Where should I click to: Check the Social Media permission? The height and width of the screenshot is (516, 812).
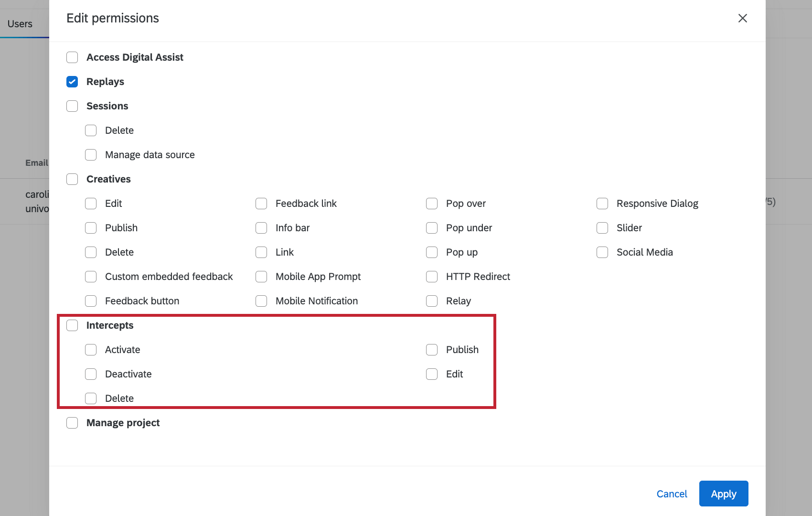pyautogui.click(x=602, y=252)
